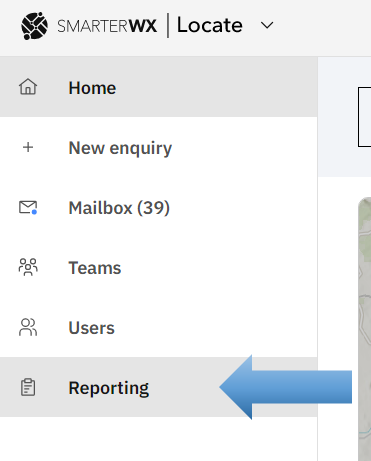Open the Users menu item

point(158,327)
